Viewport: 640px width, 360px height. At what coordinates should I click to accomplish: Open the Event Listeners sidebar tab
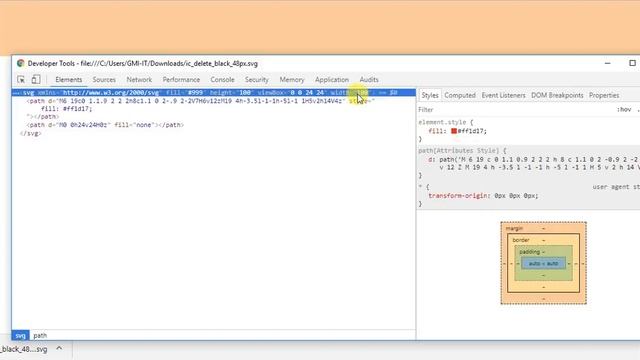(x=503, y=95)
